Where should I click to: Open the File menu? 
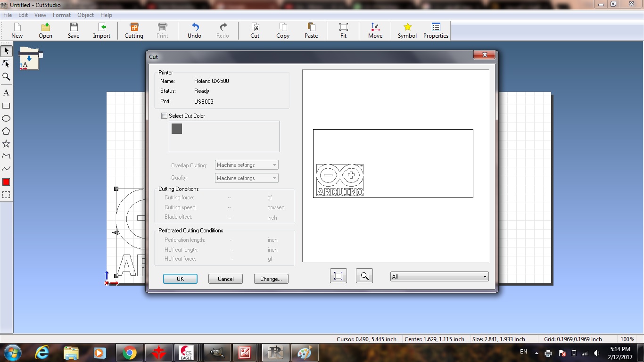(x=8, y=15)
